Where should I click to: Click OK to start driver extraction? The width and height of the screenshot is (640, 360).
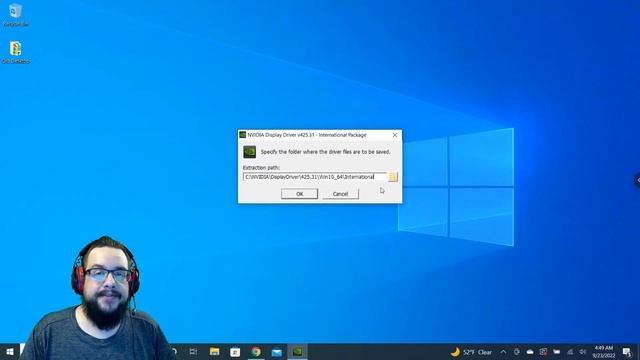point(299,194)
